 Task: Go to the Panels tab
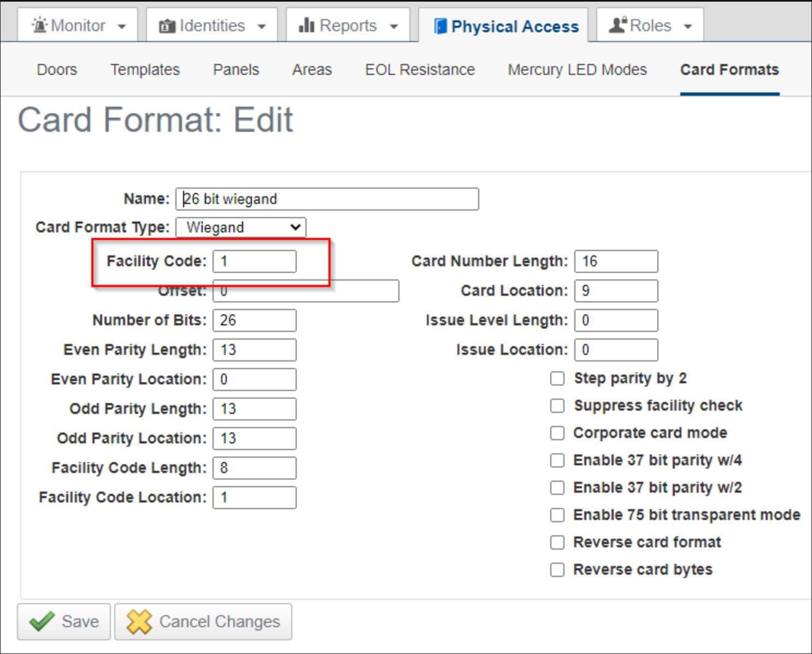pyautogui.click(x=236, y=70)
